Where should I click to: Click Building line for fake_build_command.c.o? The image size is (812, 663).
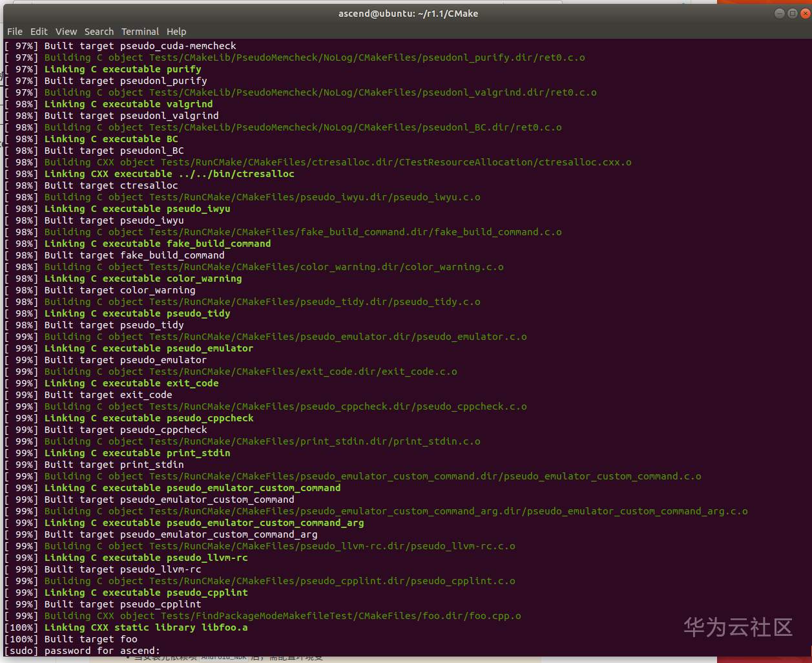pyautogui.click(x=283, y=232)
